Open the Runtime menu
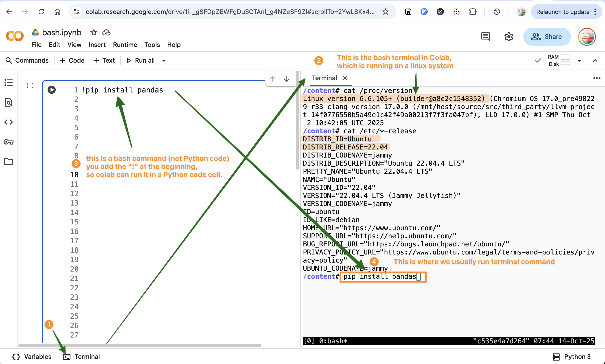The width and height of the screenshot is (605, 364). point(125,45)
